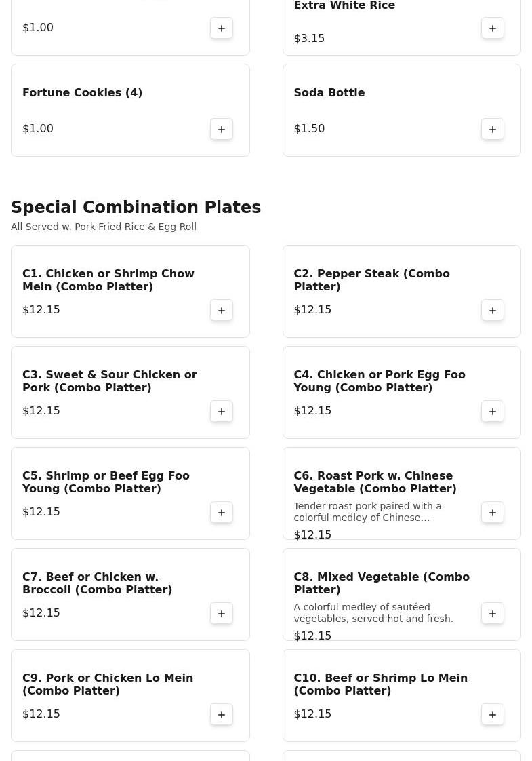View C6 Roast Pork description text
Image resolution: width=532 pixels, height=761 pixels.
367,512
